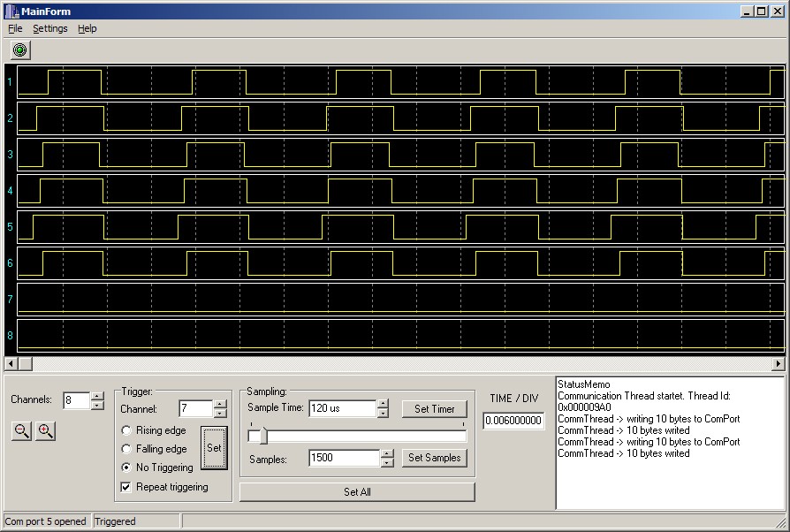This screenshot has width=790, height=532.
Task: Click the zoom in magnifier icon
Action: [x=45, y=431]
